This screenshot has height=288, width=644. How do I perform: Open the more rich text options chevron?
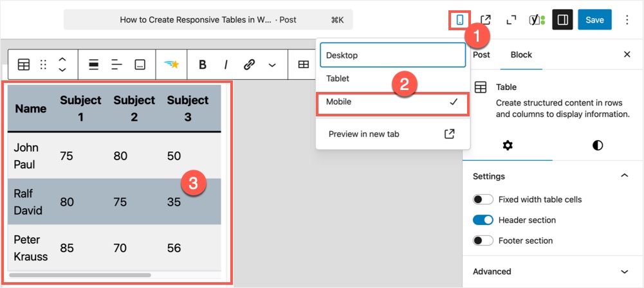(272, 65)
